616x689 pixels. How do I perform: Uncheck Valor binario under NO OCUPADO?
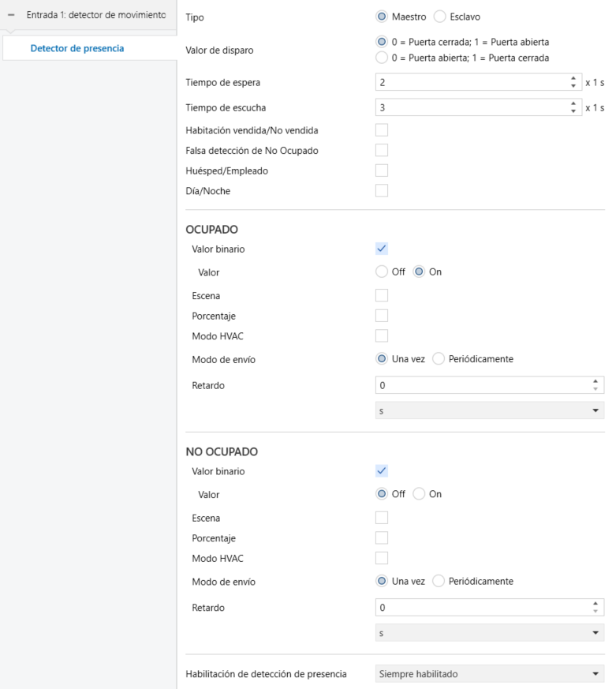[382, 471]
